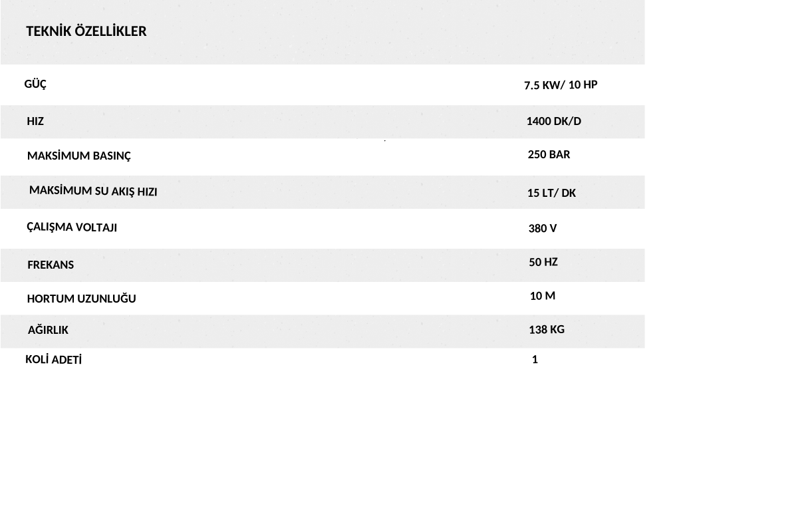This screenshot has height=532, width=798.
Task: Click the TEKNİK ÖZELLİKLER heading
Action: pos(86,31)
